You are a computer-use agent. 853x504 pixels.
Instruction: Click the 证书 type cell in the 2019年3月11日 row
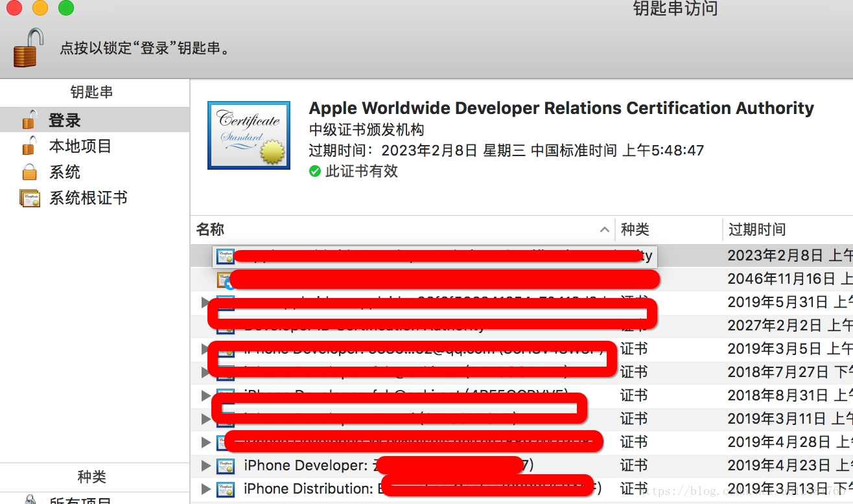pos(634,419)
